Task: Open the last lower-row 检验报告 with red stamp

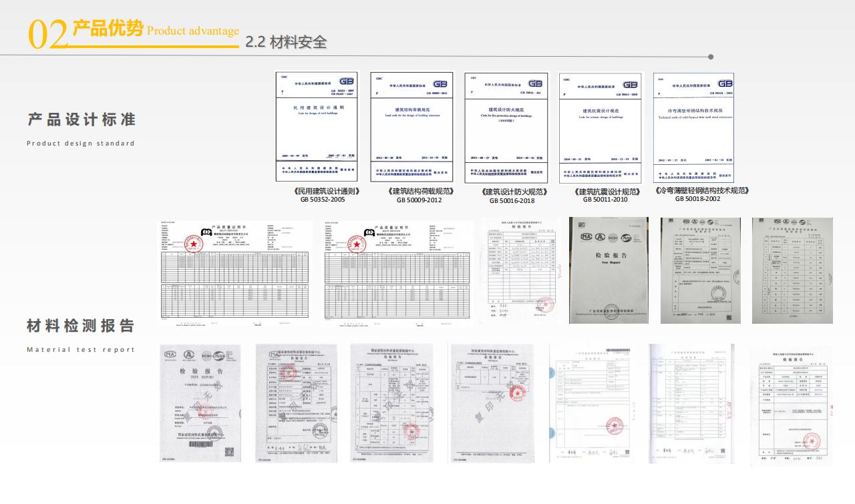Action: point(792,407)
